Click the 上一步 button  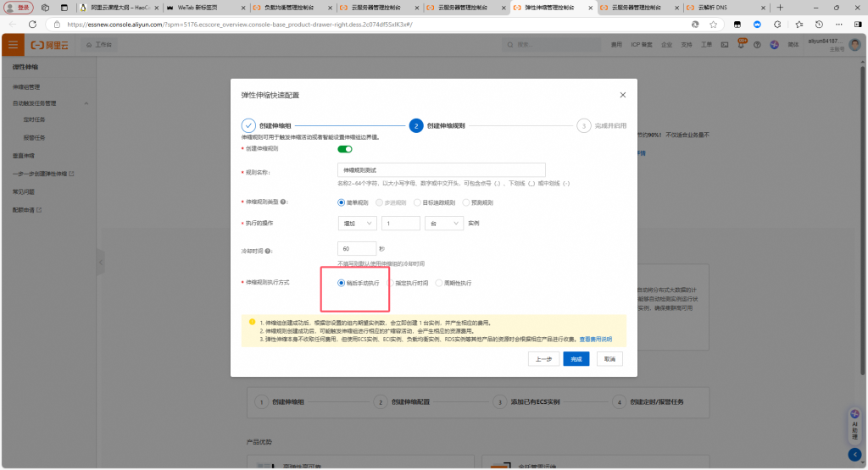tap(543, 359)
